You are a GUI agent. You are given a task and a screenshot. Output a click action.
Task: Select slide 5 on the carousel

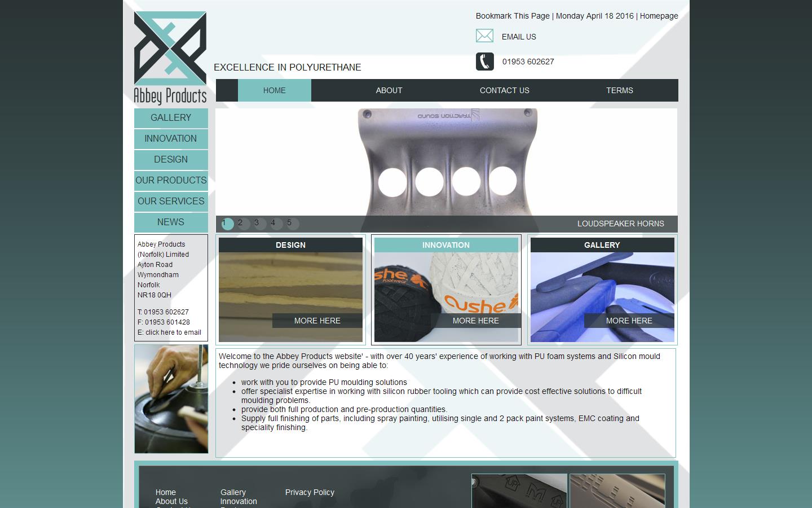(290, 224)
